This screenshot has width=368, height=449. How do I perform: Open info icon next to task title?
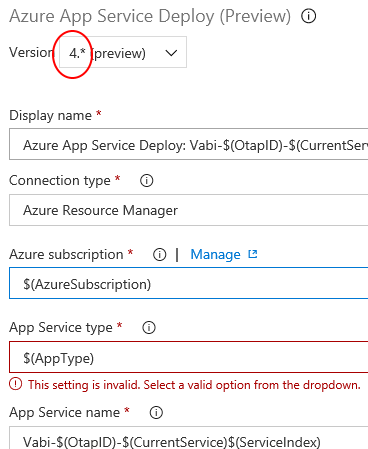(x=308, y=16)
